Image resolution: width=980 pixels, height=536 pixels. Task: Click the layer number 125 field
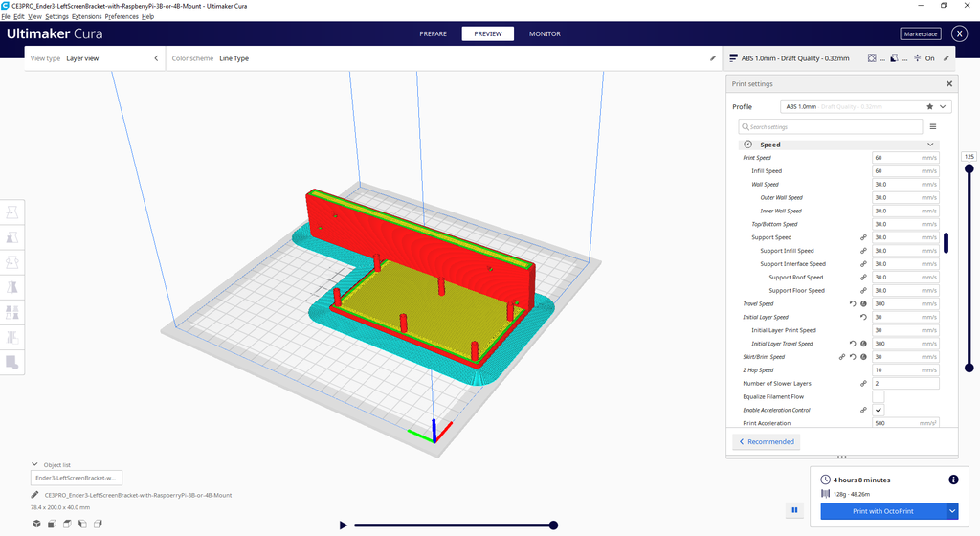click(x=969, y=157)
